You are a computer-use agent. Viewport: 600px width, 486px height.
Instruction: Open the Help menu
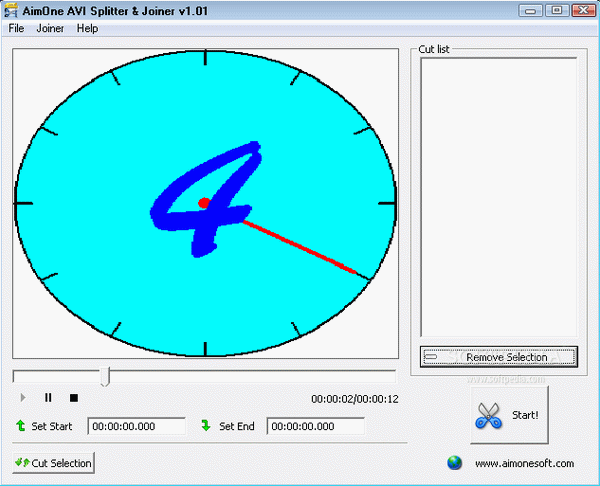87,28
